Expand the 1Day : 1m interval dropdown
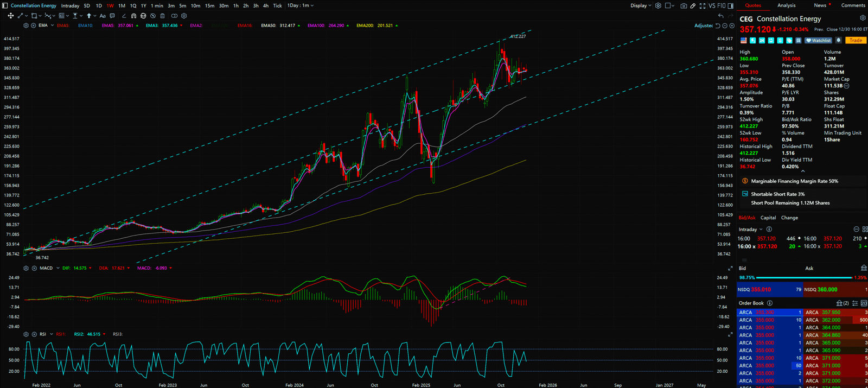868x388 pixels. [x=300, y=5]
